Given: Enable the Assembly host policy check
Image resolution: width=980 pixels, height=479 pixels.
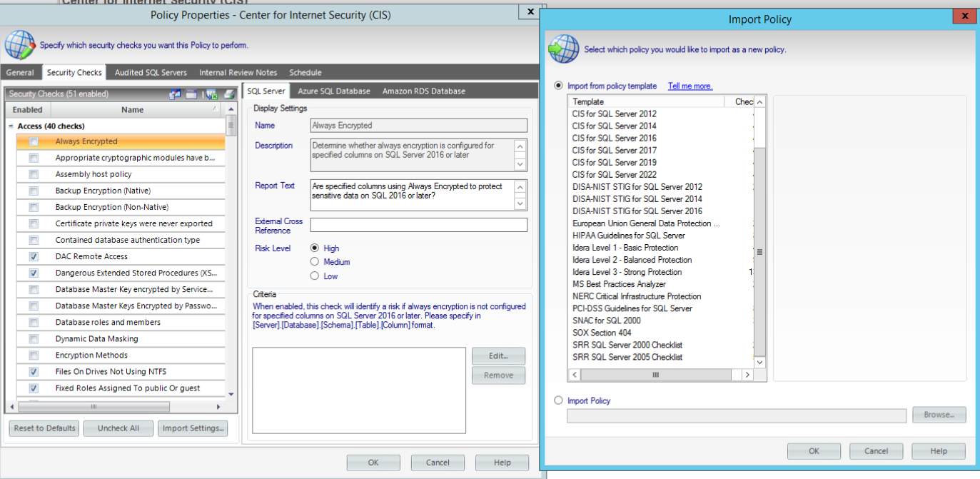Looking at the screenshot, I should coord(34,174).
